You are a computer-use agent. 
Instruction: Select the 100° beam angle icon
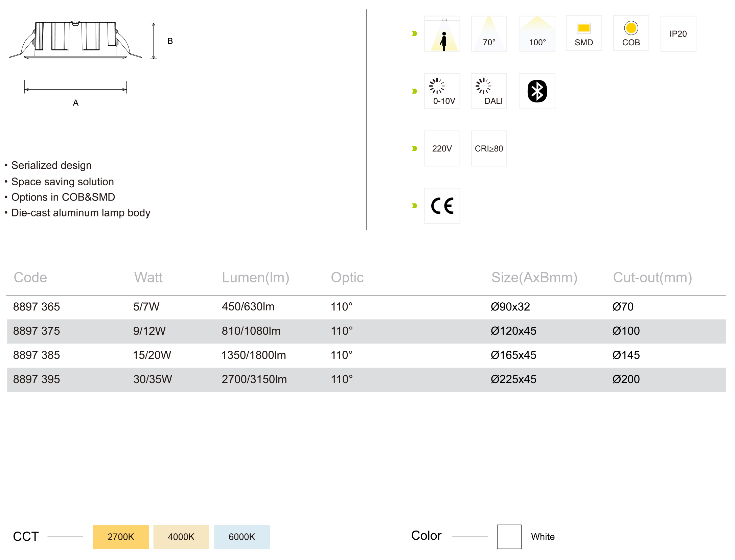click(537, 34)
